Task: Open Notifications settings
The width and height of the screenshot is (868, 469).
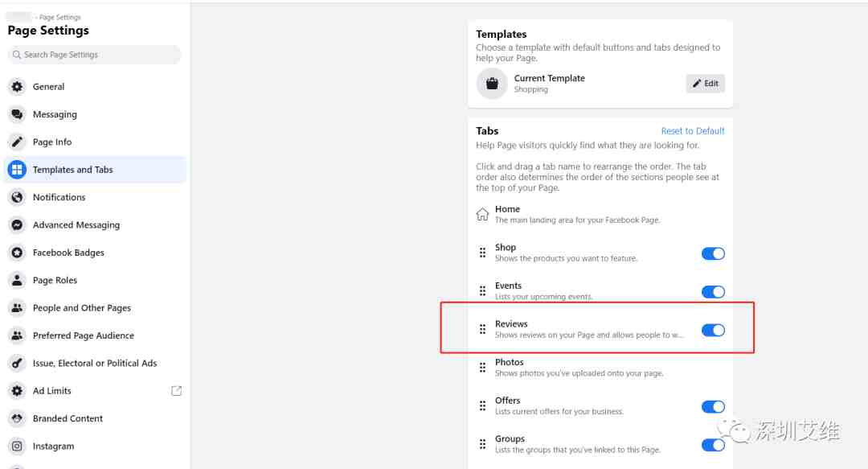Action: pyautogui.click(x=95, y=197)
